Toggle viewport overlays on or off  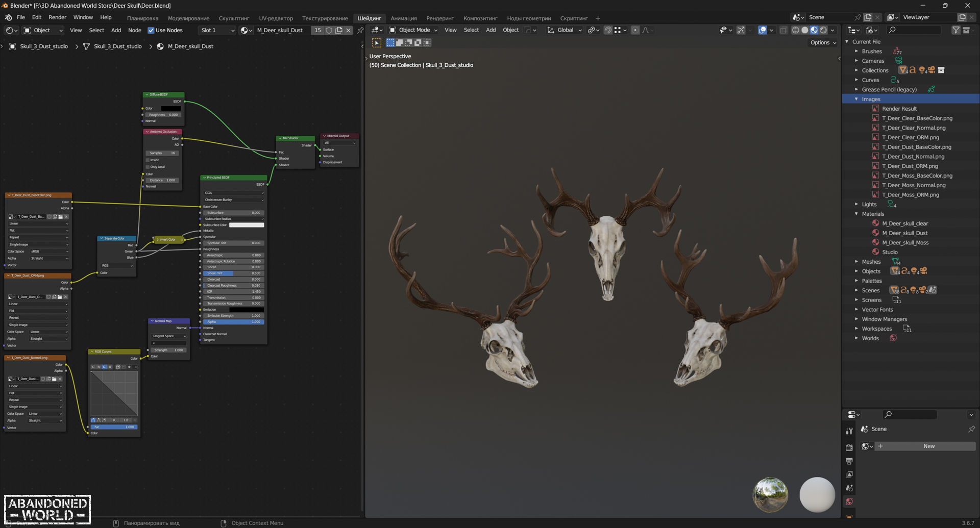click(x=762, y=30)
